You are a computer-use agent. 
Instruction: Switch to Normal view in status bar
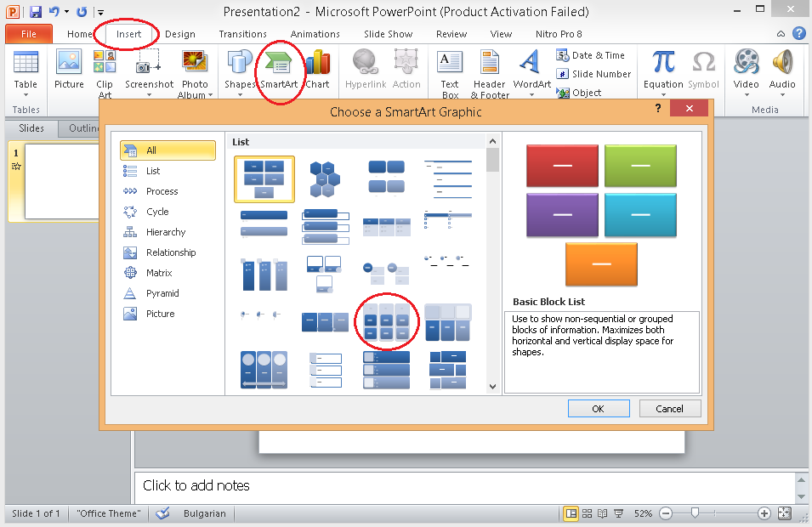571,513
